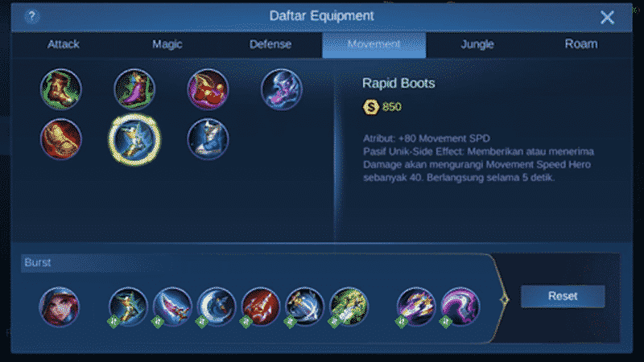The width and height of the screenshot is (644, 362).
Task: Go to the Roam tab
Action: [x=580, y=44]
